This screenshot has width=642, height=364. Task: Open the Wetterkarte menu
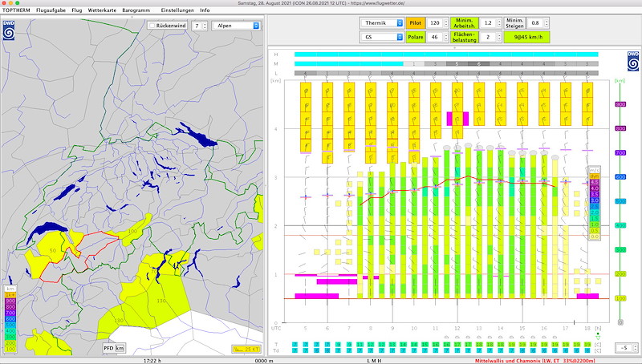tap(102, 10)
